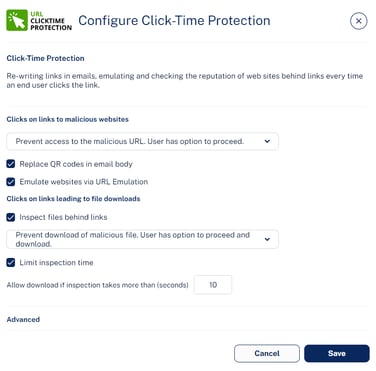Click the 'Clicks on links leading to file downloads' heading
The height and width of the screenshot is (371, 376).
pos(73,199)
